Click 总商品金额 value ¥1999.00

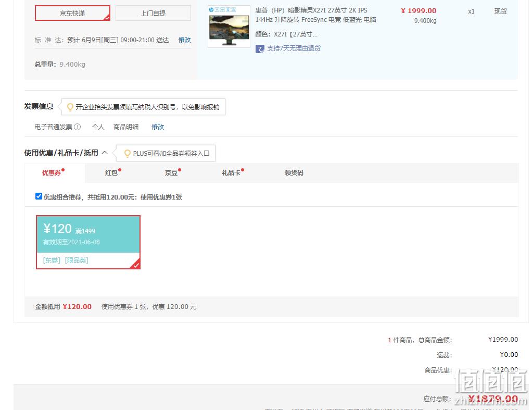tap(503, 340)
